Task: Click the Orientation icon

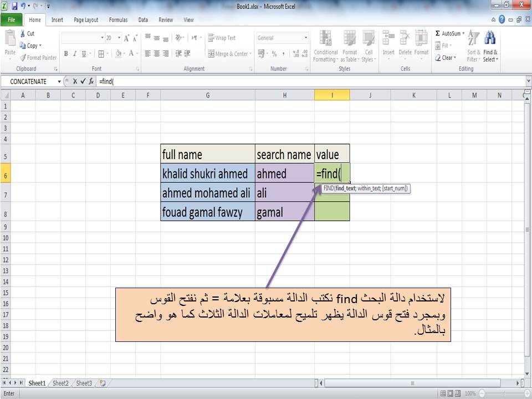Action: pyautogui.click(x=179, y=38)
